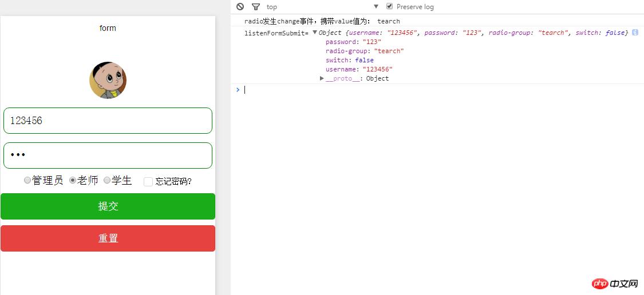Click the clear console icon
644x295 pixels.
(x=240, y=7)
